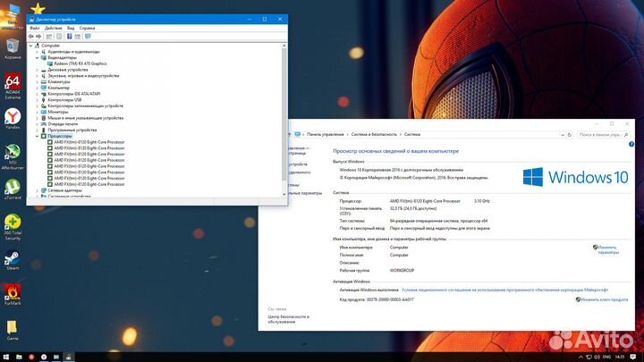Click Изменить ключ продукта link
Screen dimensions: 644x362
click(602, 299)
